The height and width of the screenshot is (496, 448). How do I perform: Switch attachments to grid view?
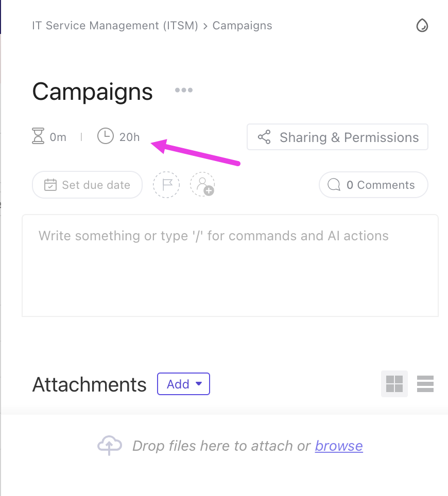click(x=394, y=384)
